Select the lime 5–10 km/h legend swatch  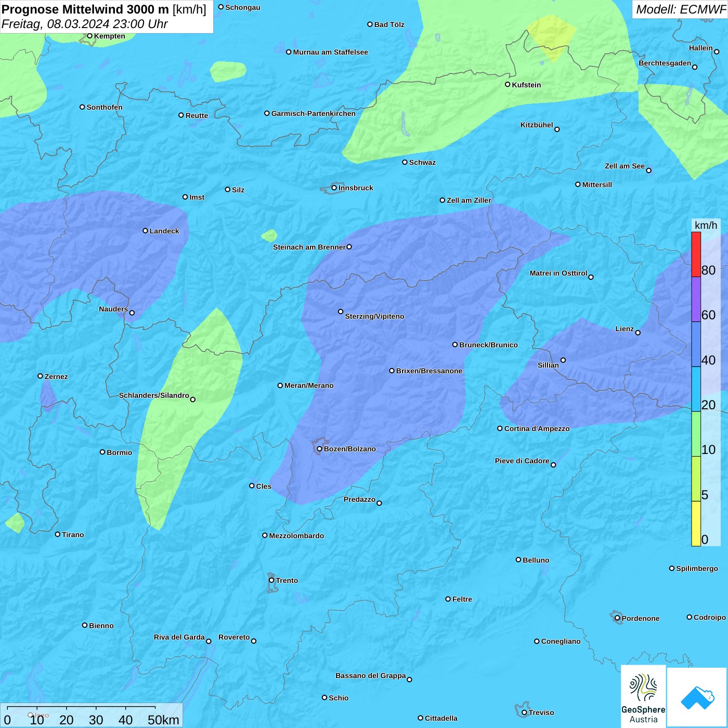(696, 479)
